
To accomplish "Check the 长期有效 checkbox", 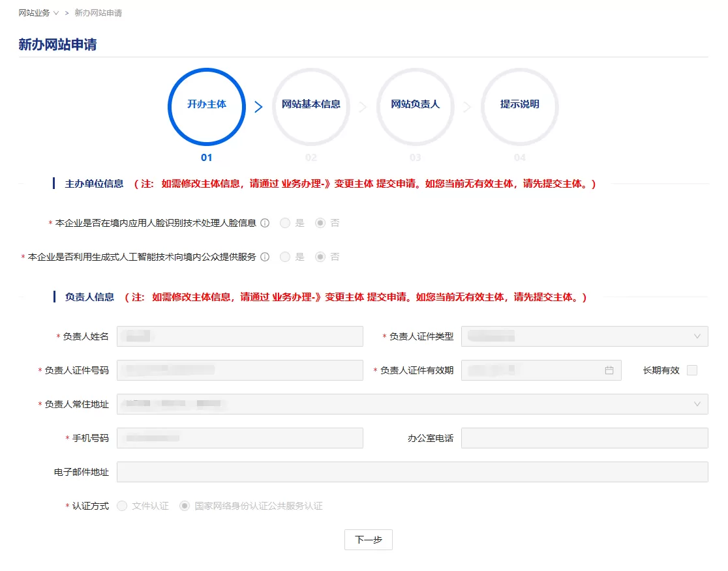I will pyautogui.click(x=690, y=370).
